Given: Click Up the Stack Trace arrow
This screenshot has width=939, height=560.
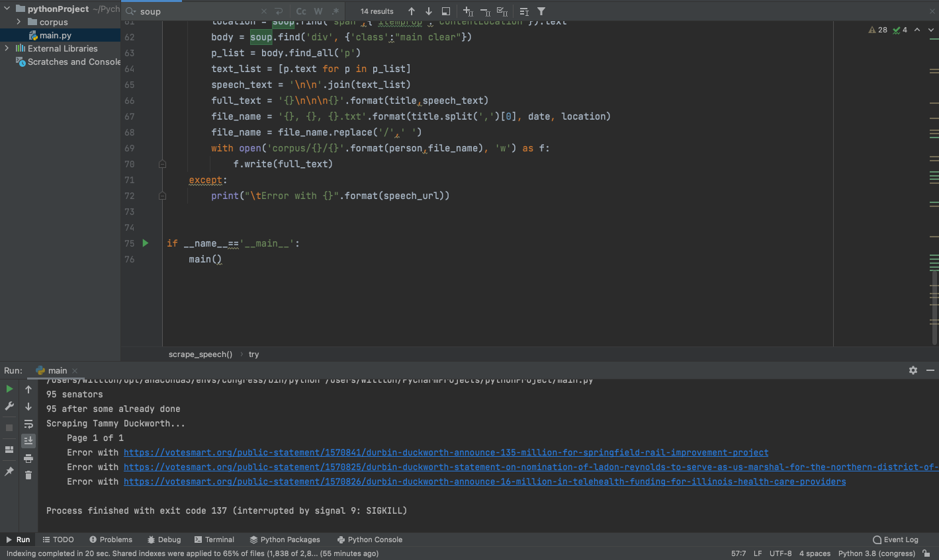Looking at the screenshot, I should tap(28, 389).
